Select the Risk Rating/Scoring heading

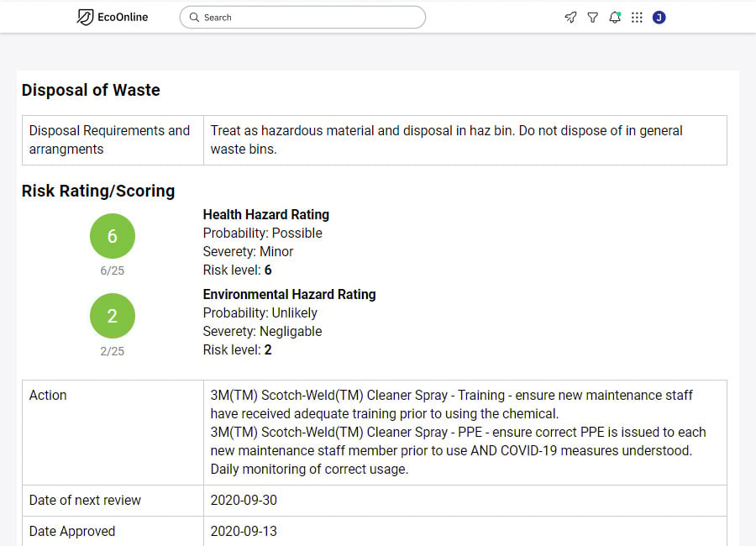(98, 191)
